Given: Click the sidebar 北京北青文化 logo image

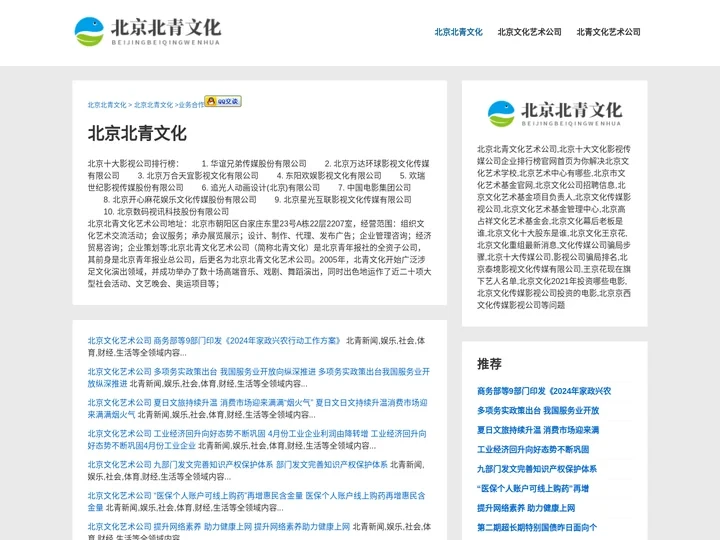Looking at the screenshot, I should point(555,113).
